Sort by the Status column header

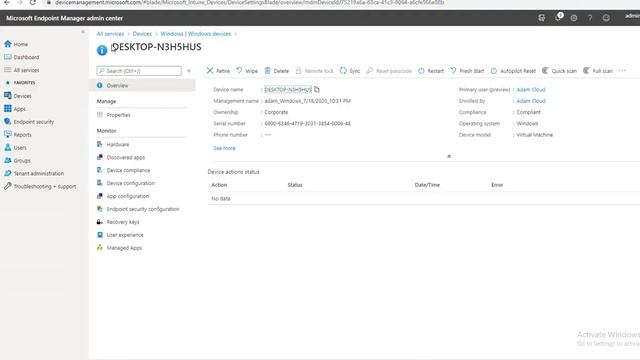point(295,185)
